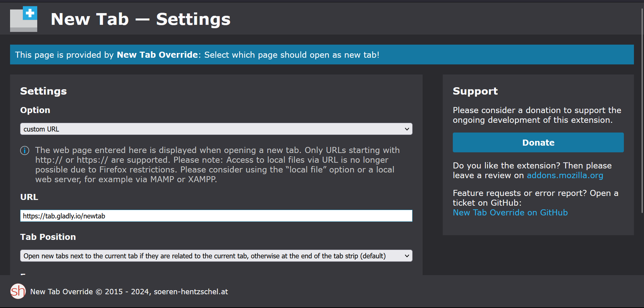
Task: Click the 'Feature requests or error report?' text
Action: pyautogui.click(x=536, y=198)
